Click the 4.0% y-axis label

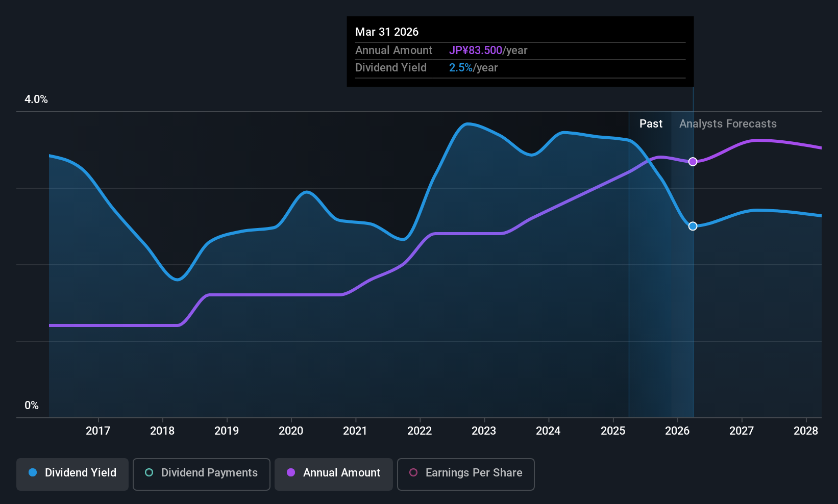tap(36, 99)
